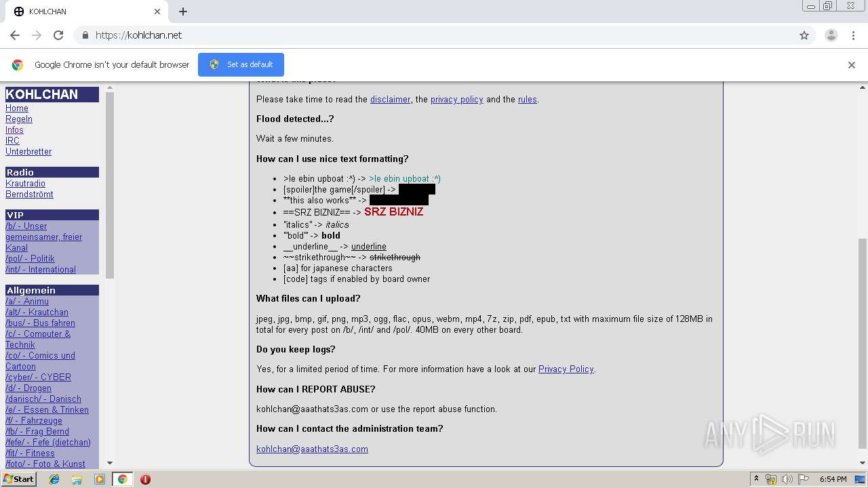Screen dimensions: 868x488
Task: Open the /int/ - International board
Action: click(41, 269)
